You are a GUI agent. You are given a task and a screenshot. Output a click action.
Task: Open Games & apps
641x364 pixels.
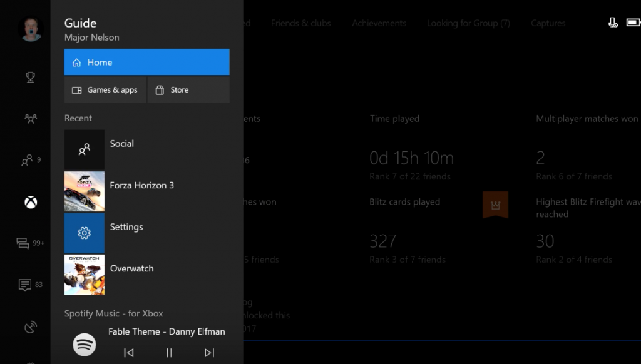(105, 90)
